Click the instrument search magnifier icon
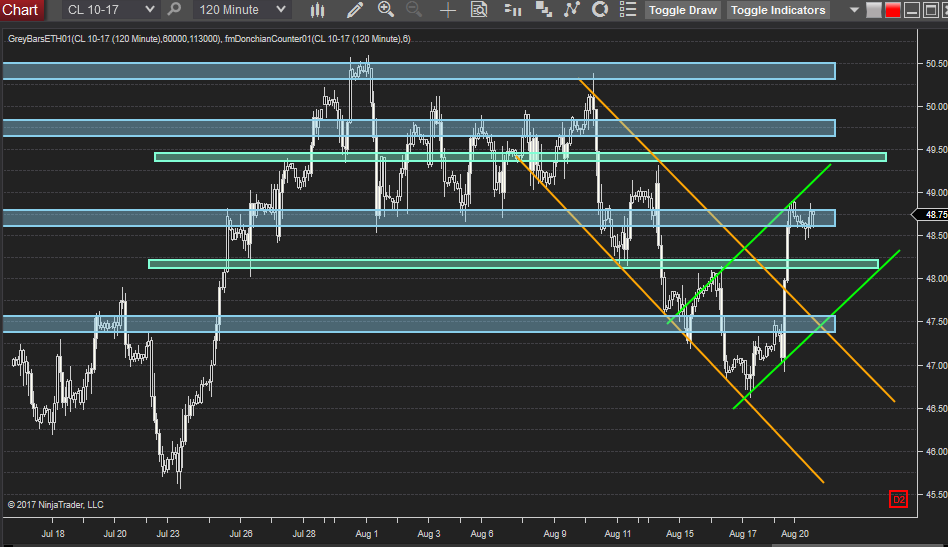 (x=174, y=10)
